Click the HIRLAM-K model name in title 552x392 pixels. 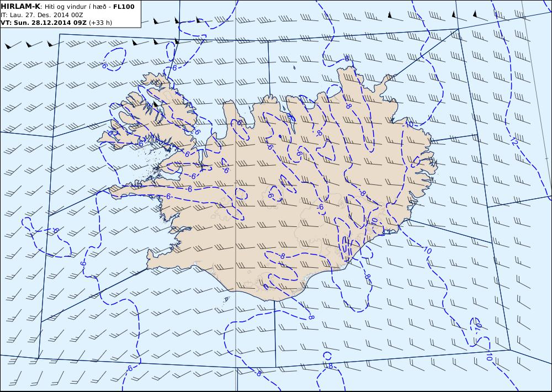(20, 7)
